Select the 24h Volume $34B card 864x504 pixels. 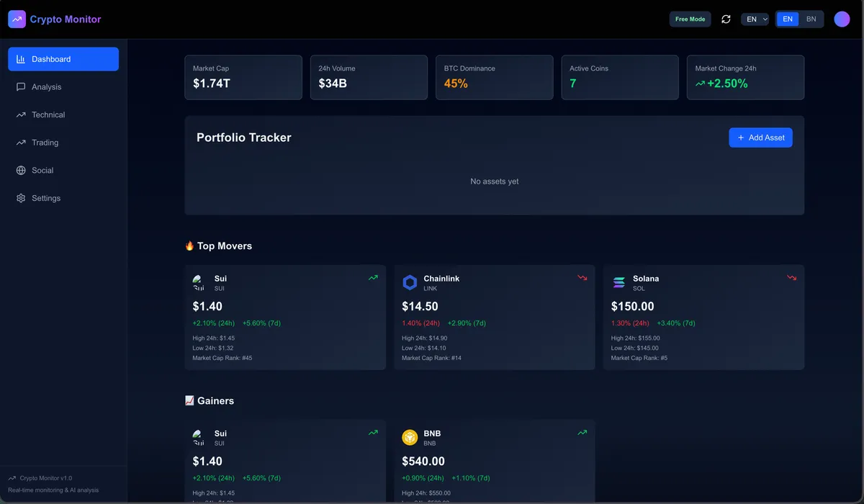(369, 77)
